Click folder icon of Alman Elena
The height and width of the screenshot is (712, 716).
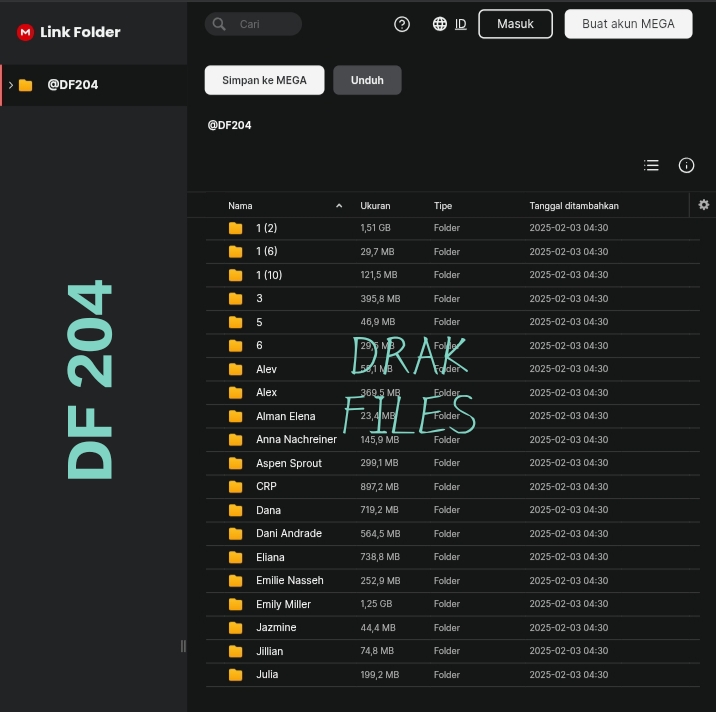pos(236,416)
